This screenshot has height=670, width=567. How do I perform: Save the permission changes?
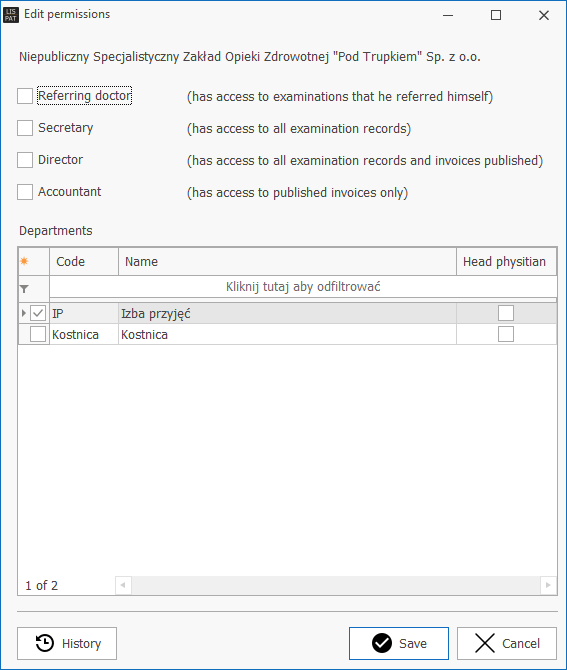pos(399,644)
